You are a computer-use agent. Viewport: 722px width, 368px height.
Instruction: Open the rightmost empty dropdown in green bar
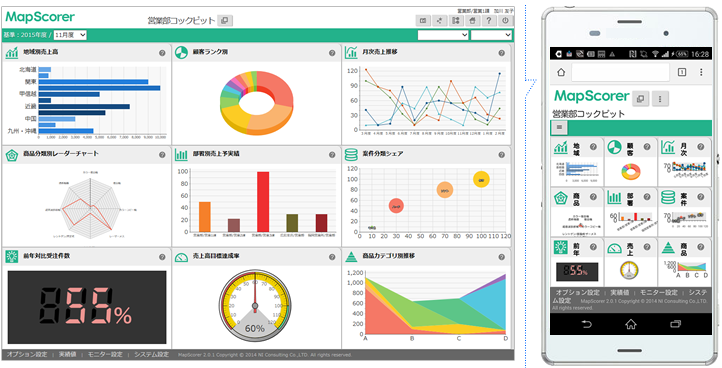coord(491,35)
